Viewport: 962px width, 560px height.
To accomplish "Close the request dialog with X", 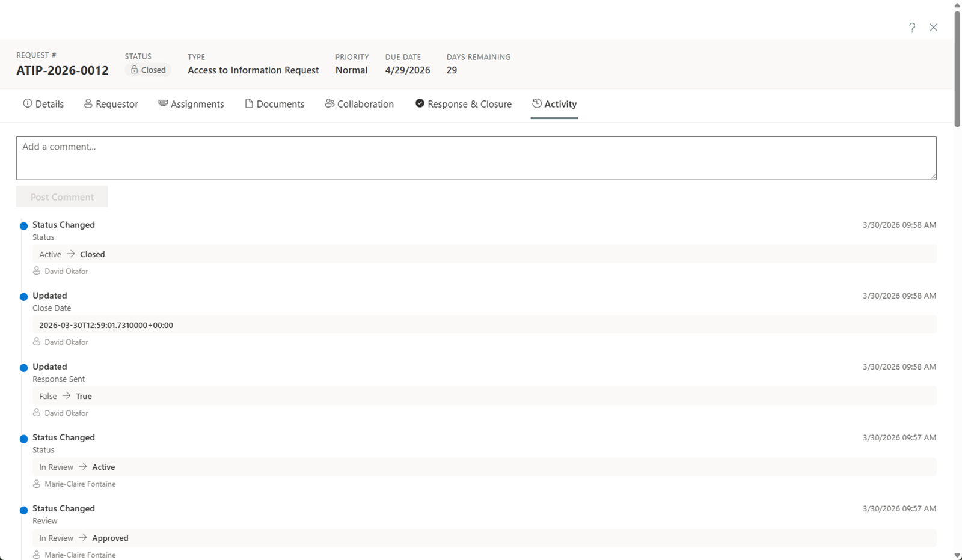I will 933,28.
